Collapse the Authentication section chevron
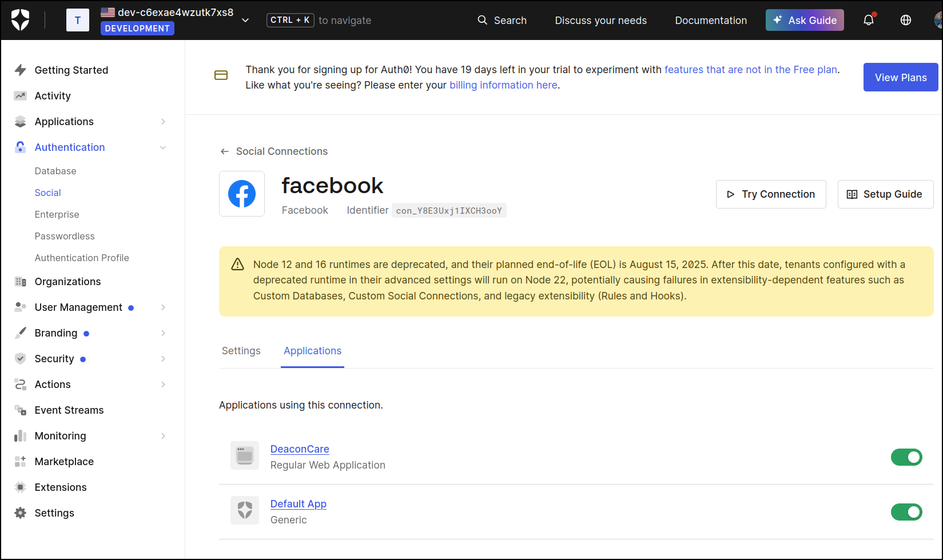This screenshot has width=943, height=560. coord(163,147)
